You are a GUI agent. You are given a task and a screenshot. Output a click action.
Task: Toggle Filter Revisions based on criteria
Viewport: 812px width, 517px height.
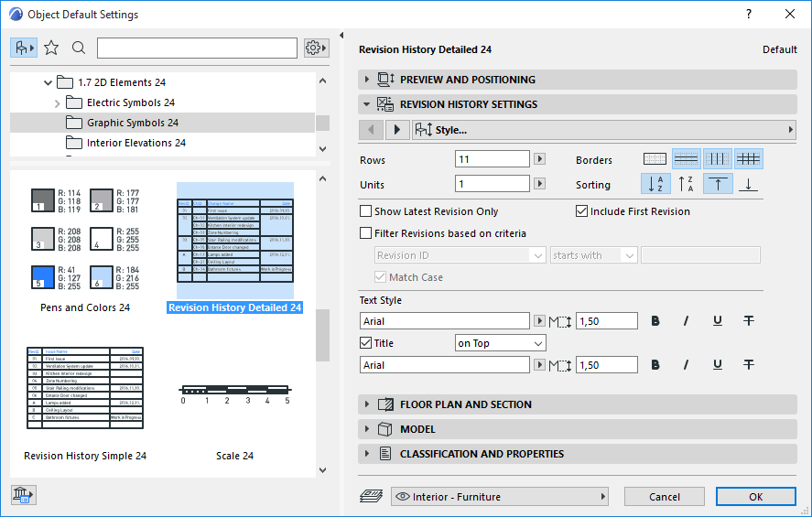(x=366, y=233)
